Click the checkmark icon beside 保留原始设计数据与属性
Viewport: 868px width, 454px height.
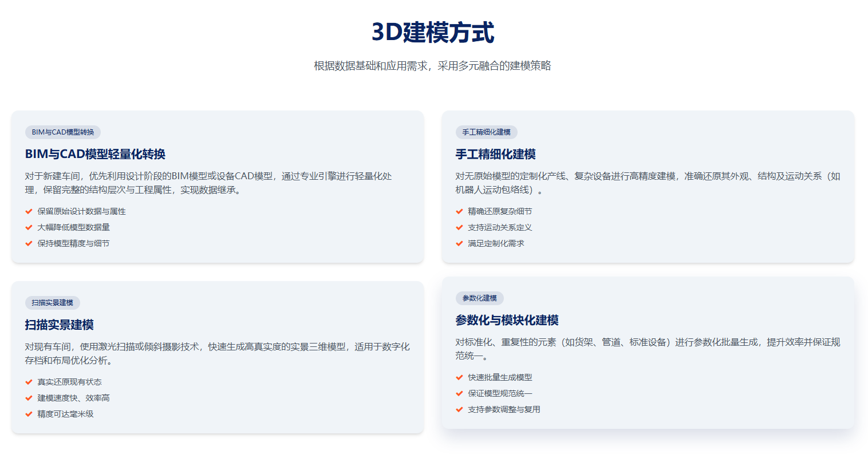tap(29, 211)
